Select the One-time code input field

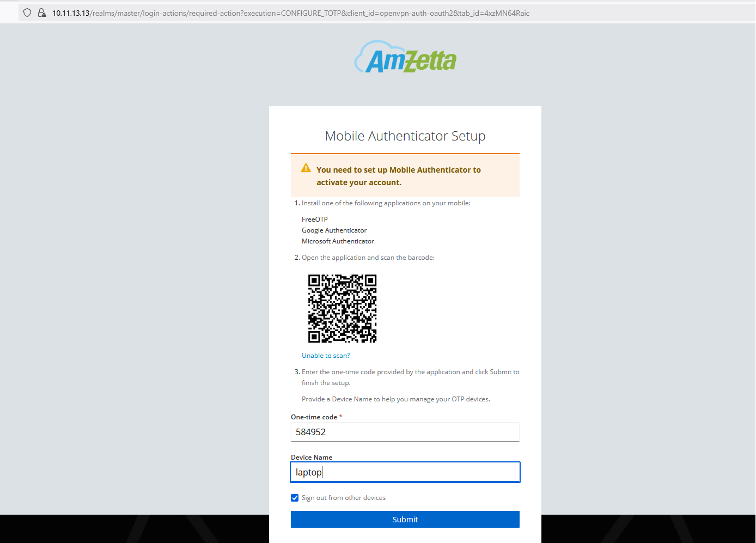pyautogui.click(x=405, y=431)
